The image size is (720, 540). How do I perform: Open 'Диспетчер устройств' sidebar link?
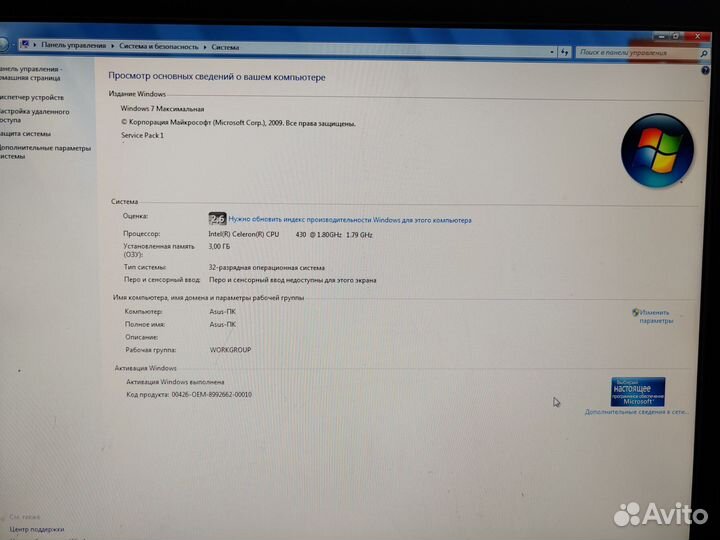[32, 97]
